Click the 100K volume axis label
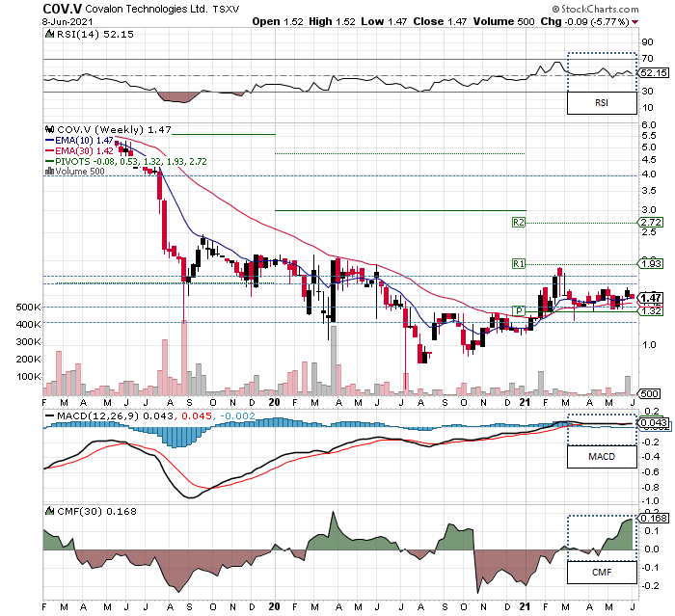 (x=28, y=377)
